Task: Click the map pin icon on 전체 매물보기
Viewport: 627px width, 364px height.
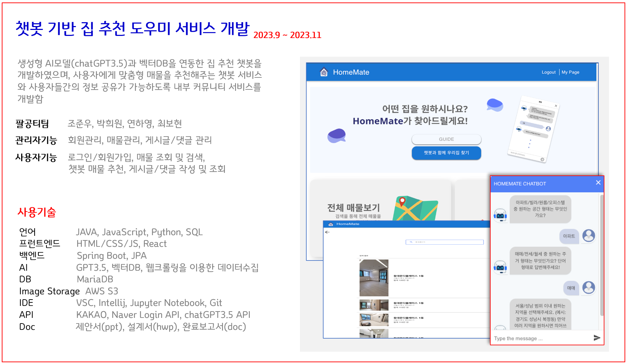Action: (402, 202)
